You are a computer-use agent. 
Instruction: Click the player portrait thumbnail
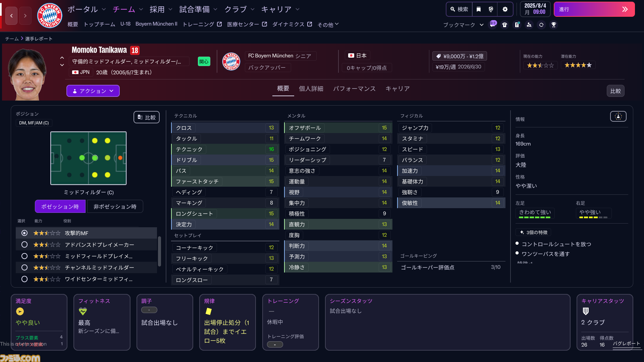[x=28, y=74]
